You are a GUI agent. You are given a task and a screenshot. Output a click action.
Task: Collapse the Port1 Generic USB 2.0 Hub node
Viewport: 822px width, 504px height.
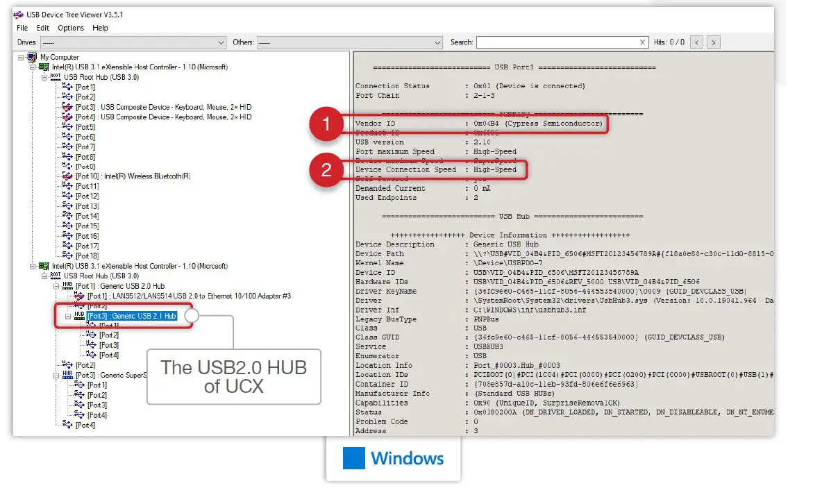[57, 286]
